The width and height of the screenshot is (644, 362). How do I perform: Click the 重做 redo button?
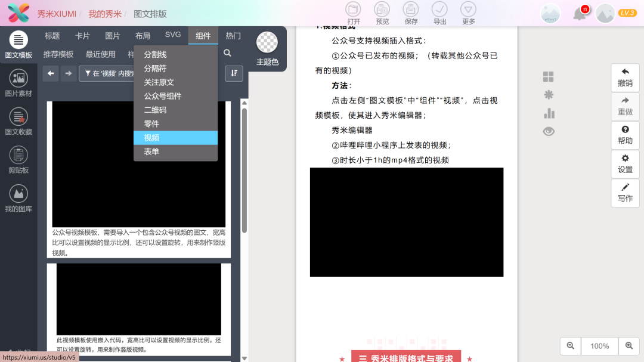pyautogui.click(x=625, y=106)
